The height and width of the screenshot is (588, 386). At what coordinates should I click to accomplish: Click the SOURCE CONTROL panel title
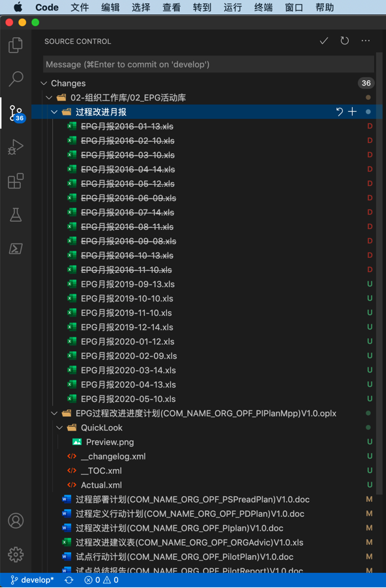pyautogui.click(x=78, y=41)
